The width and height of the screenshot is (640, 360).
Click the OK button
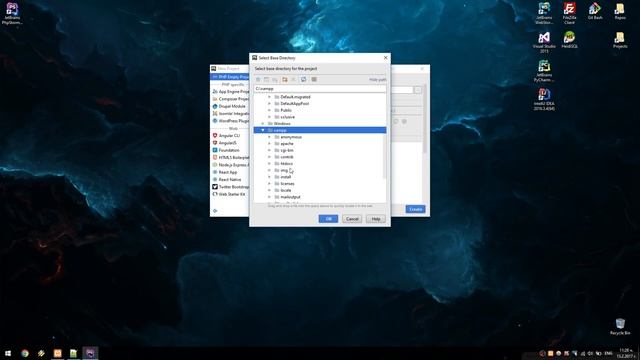coord(328,219)
